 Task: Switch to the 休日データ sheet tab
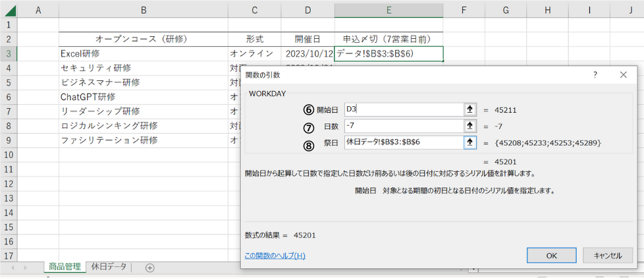(x=109, y=267)
